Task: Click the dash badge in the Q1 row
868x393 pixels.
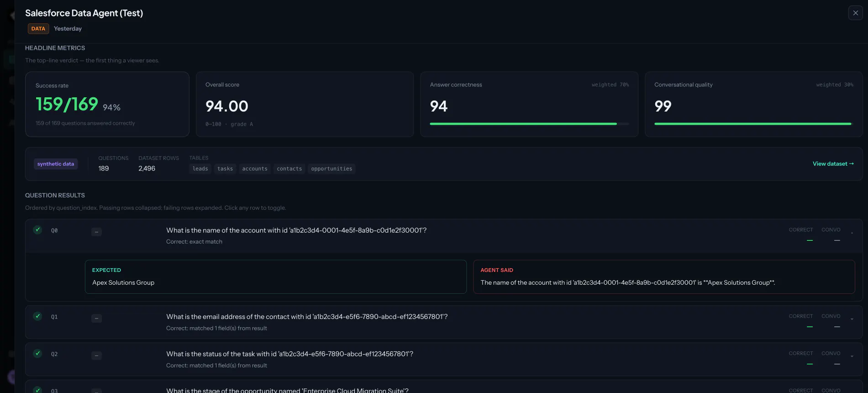Action: pos(96,318)
